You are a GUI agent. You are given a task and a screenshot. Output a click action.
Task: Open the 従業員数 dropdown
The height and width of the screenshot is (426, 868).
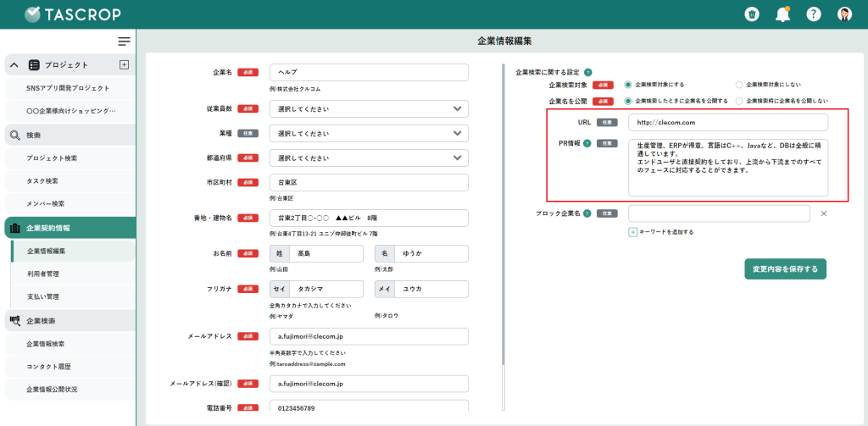[370, 109]
